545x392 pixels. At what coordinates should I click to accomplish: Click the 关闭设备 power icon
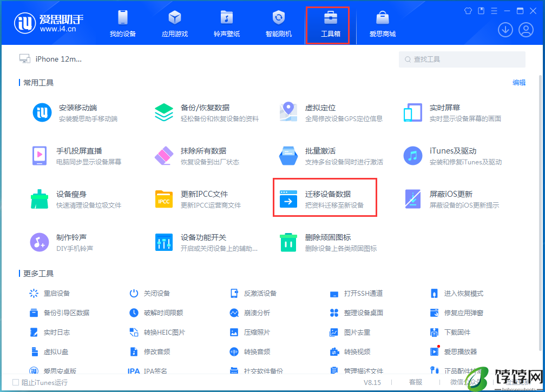pyautogui.click(x=134, y=294)
